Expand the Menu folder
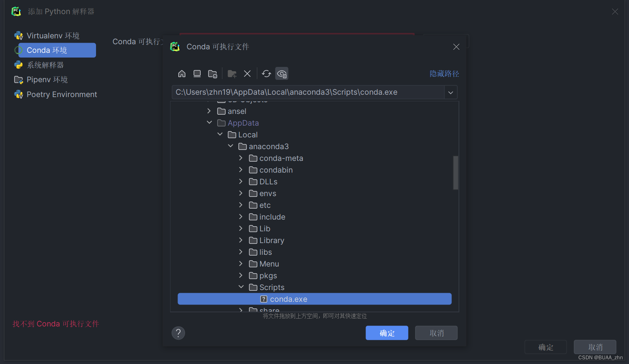The width and height of the screenshot is (629, 364). click(241, 263)
